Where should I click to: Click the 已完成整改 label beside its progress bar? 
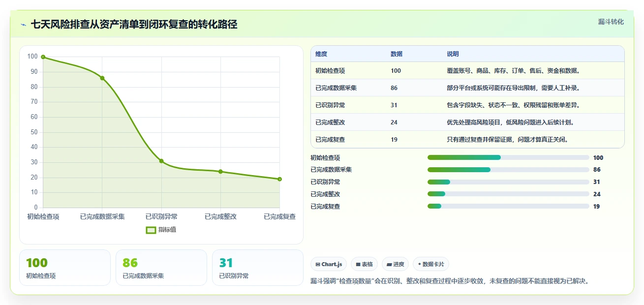point(325,194)
